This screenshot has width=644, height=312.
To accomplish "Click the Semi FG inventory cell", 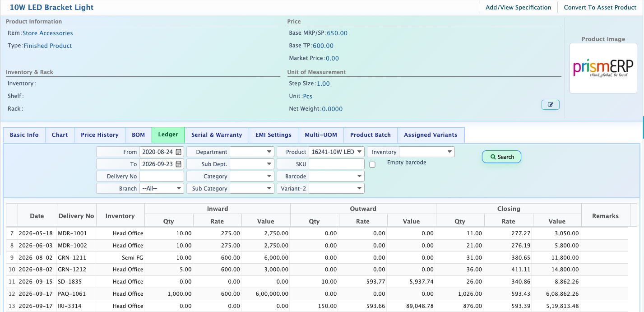I will (x=120, y=258).
